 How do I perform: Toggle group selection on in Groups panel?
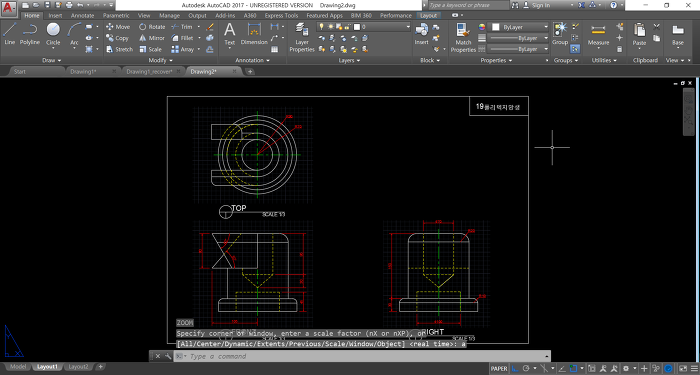point(575,50)
